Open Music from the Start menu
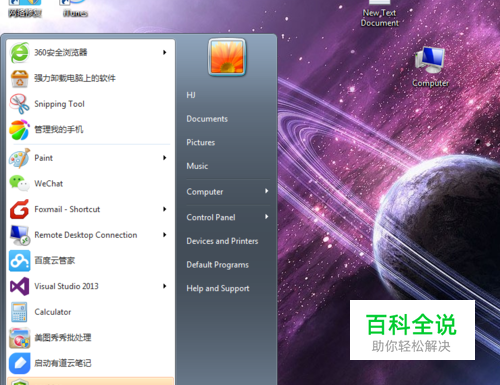This screenshot has width=500, height=385. (x=197, y=166)
